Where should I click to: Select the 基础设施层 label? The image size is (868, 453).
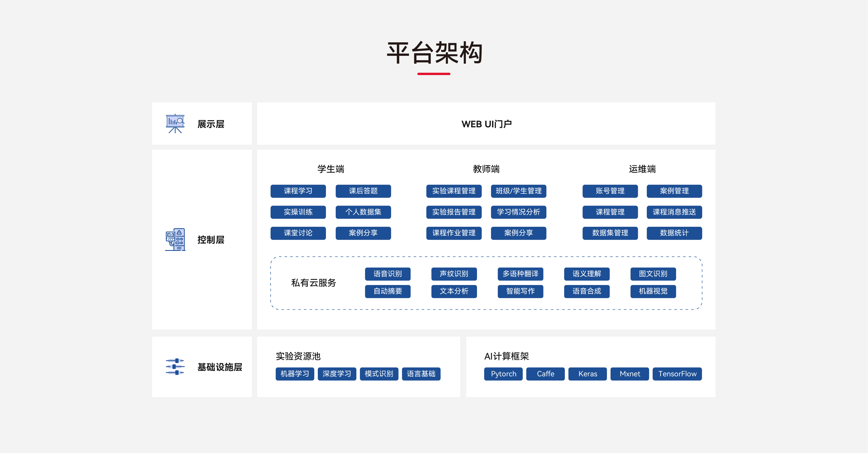(220, 367)
